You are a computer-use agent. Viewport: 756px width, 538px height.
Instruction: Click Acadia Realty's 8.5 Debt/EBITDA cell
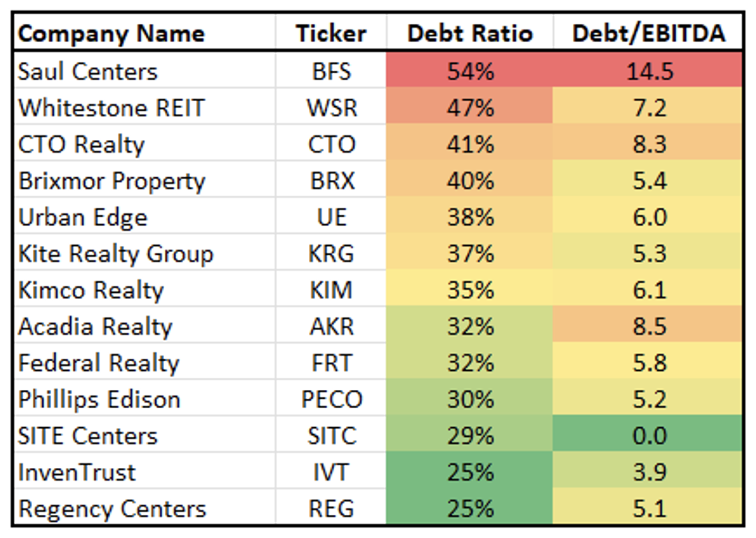[x=649, y=326]
